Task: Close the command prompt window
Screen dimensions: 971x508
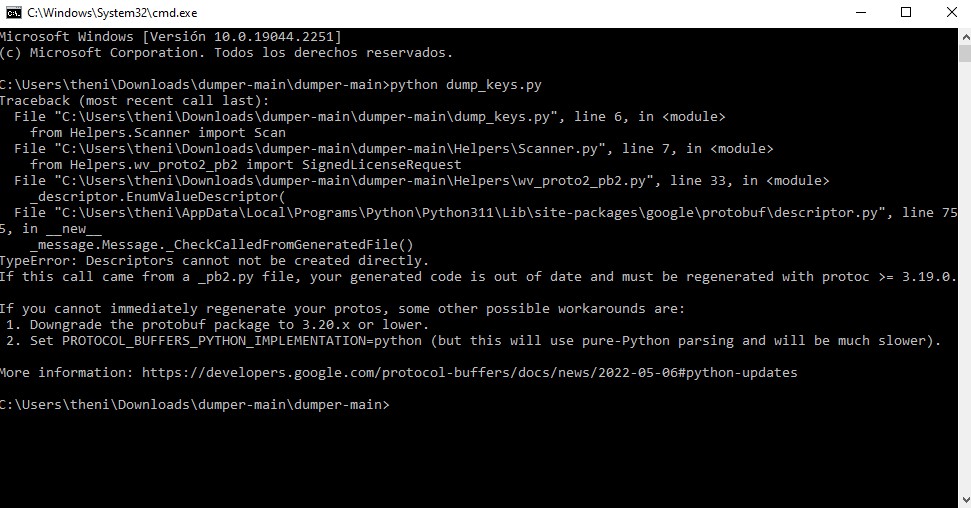Action: pyautogui.click(x=950, y=12)
